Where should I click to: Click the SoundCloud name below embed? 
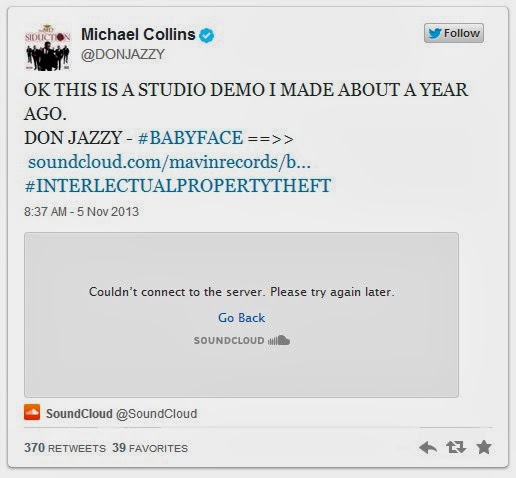coord(79,414)
